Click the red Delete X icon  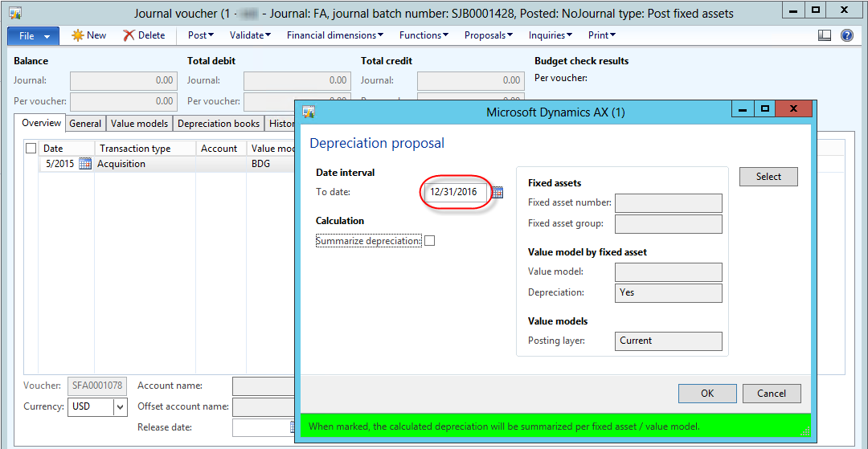click(129, 35)
